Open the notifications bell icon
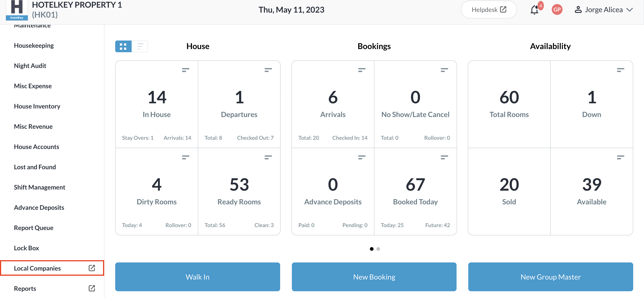Image resolution: width=644 pixels, height=298 pixels. (534, 10)
